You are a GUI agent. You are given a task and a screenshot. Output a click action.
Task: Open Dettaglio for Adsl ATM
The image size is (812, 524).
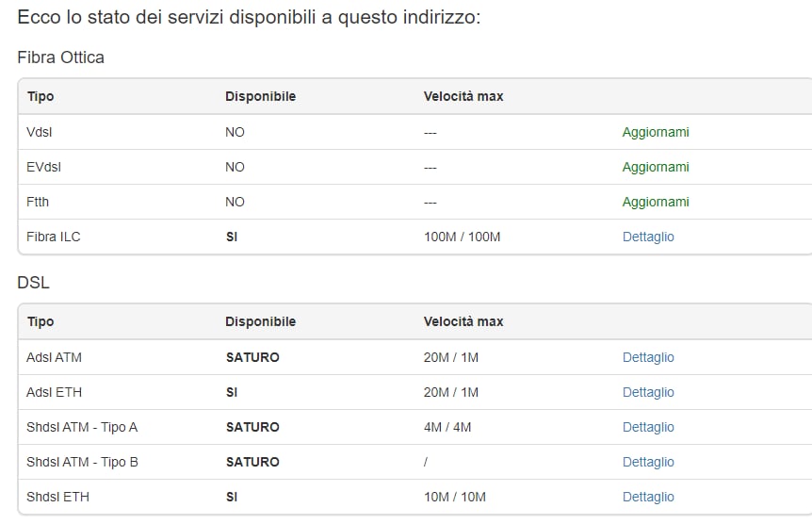coord(648,357)
